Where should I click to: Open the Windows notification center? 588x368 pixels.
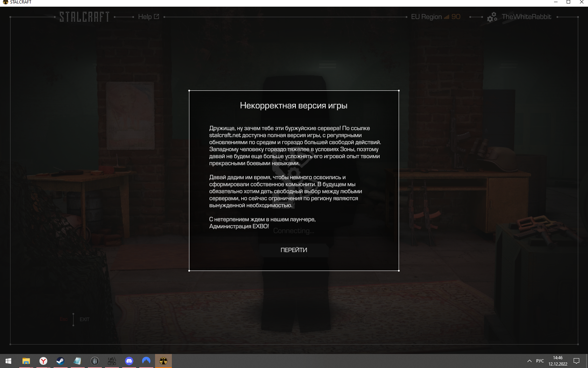[x=576, y=361]
